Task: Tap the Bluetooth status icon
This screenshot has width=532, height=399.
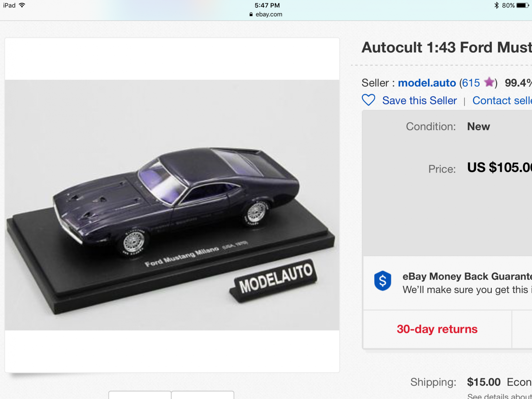Action: (x=497, y=5)
